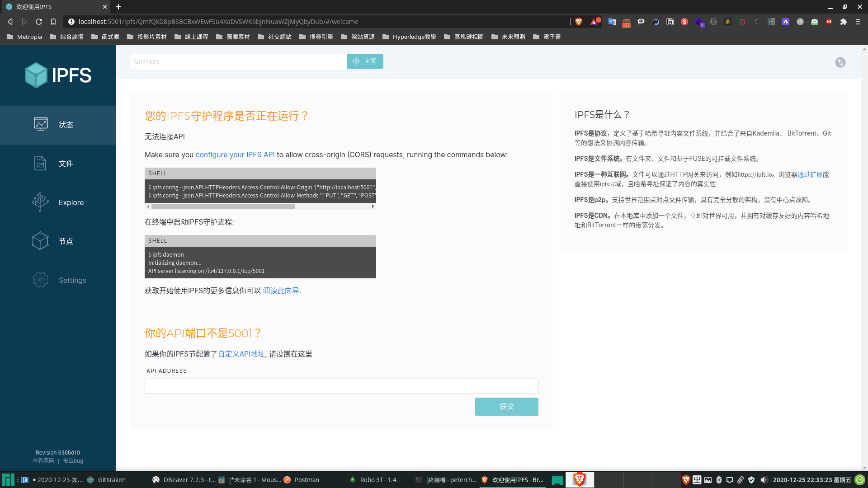
Task: Click the clock showing 2020-12-25 22:33:23
Action: 812,480
